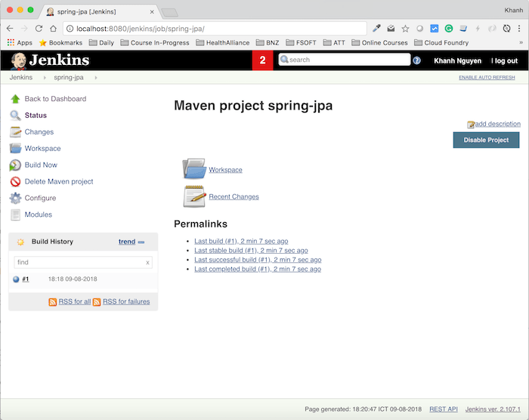Click the eyedropper extension icon
The image size is (529, 420).
(x=376, y=29)
